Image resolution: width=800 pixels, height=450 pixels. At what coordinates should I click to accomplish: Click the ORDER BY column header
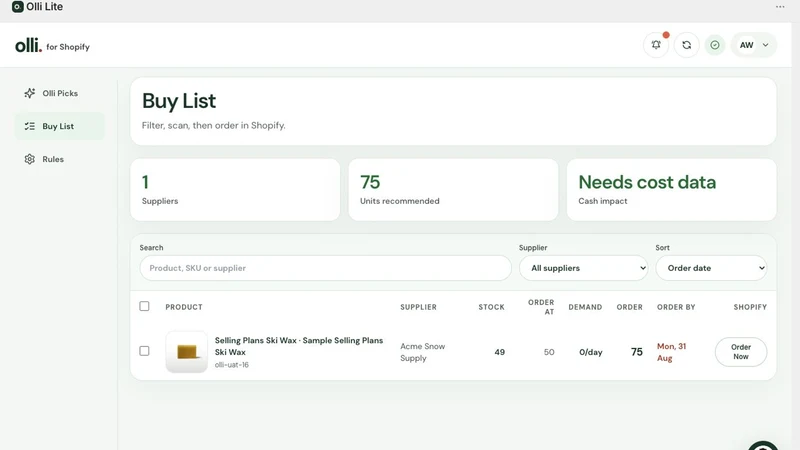[676, 307]
